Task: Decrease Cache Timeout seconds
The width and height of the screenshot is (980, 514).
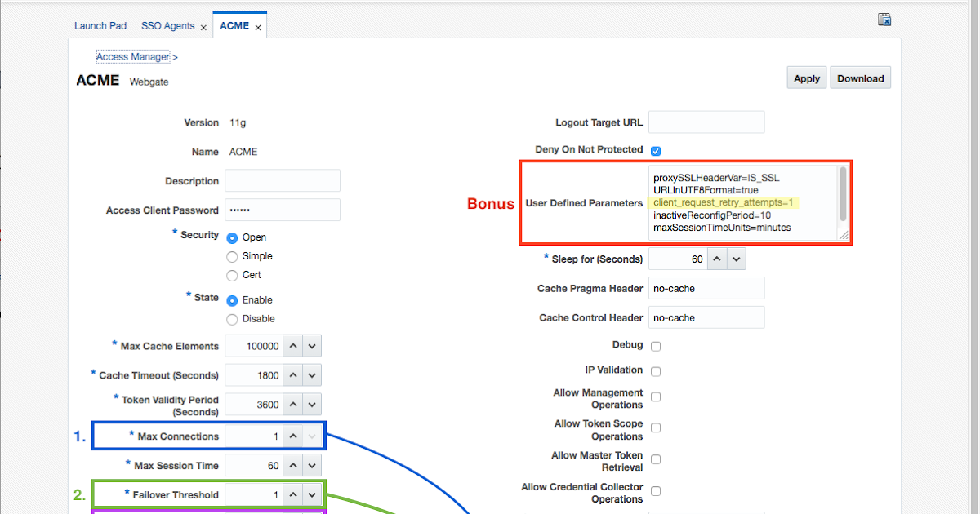Action: pyautogui.click(x=312, y=375)
